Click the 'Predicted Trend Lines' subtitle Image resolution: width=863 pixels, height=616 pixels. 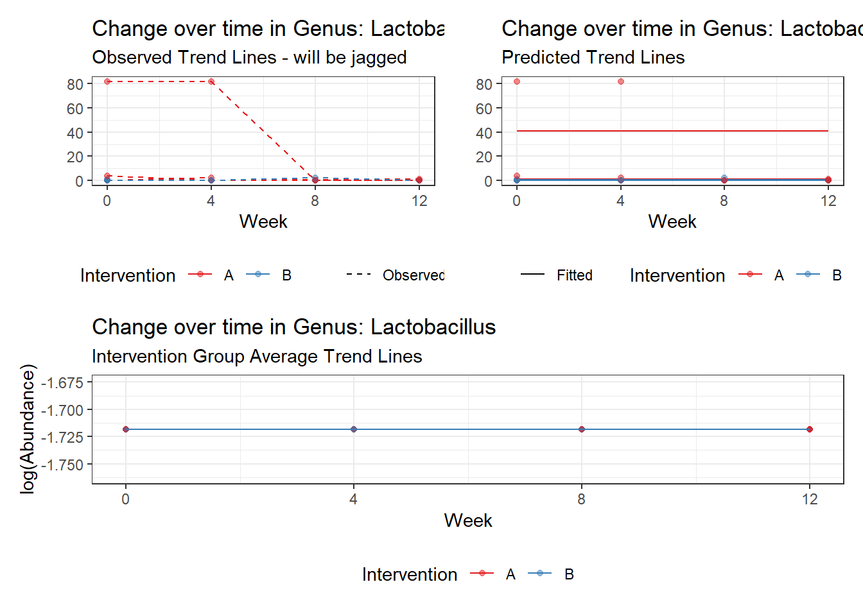(593, 57)
